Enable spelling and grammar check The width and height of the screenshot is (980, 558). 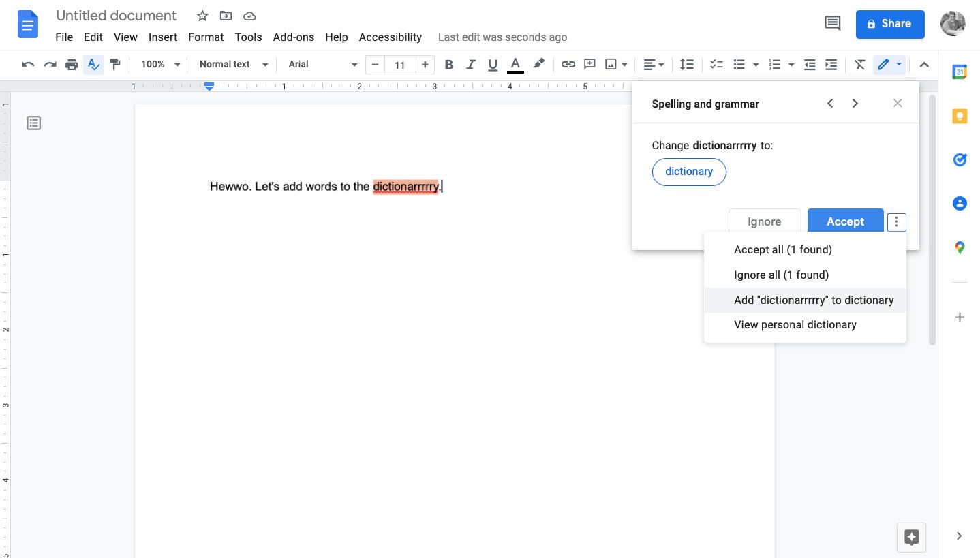pyautogui.click(x=93, y=64)
